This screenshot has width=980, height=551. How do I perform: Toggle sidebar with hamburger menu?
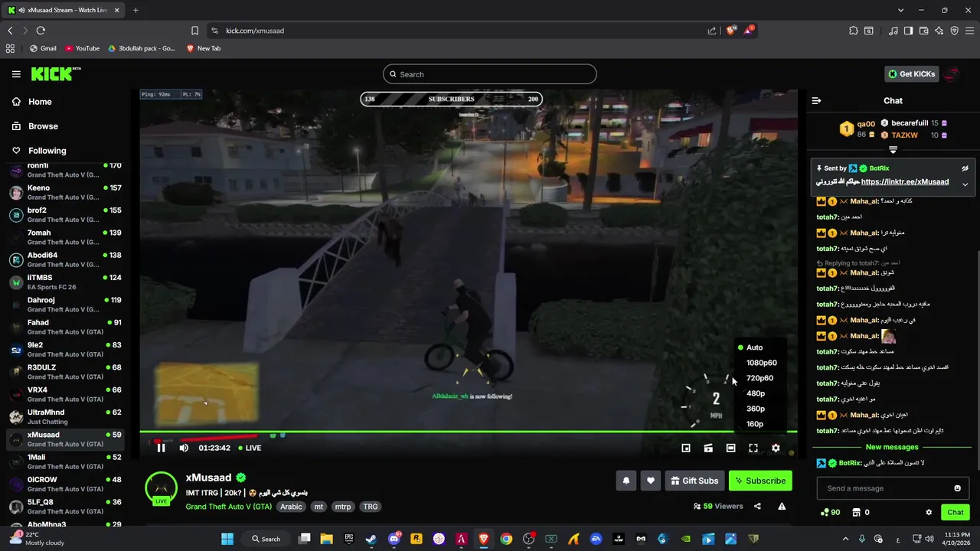[x=16, y=74]
